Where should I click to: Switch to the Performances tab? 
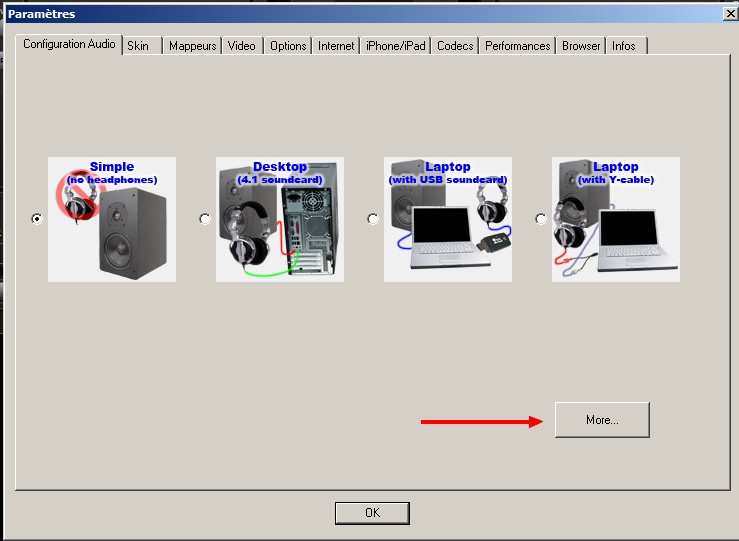tap(518, 46)
